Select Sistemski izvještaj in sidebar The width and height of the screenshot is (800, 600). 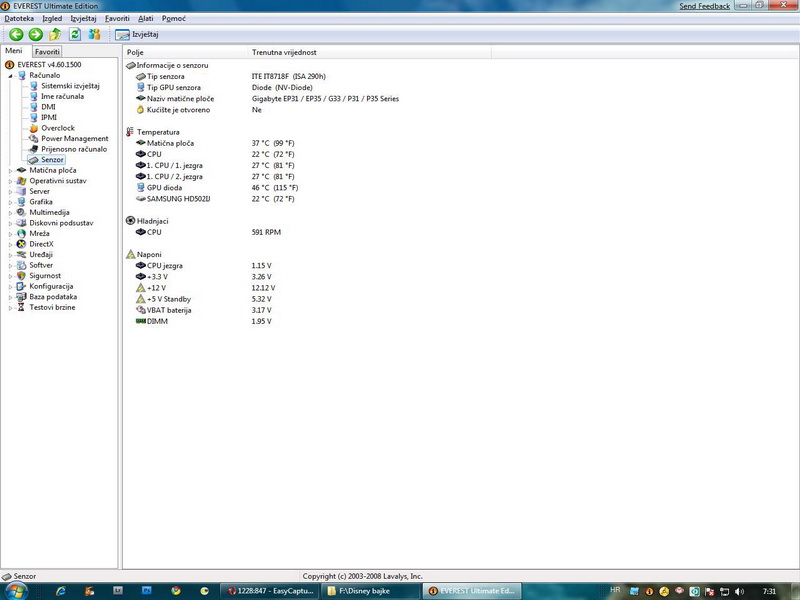(69, 86)
